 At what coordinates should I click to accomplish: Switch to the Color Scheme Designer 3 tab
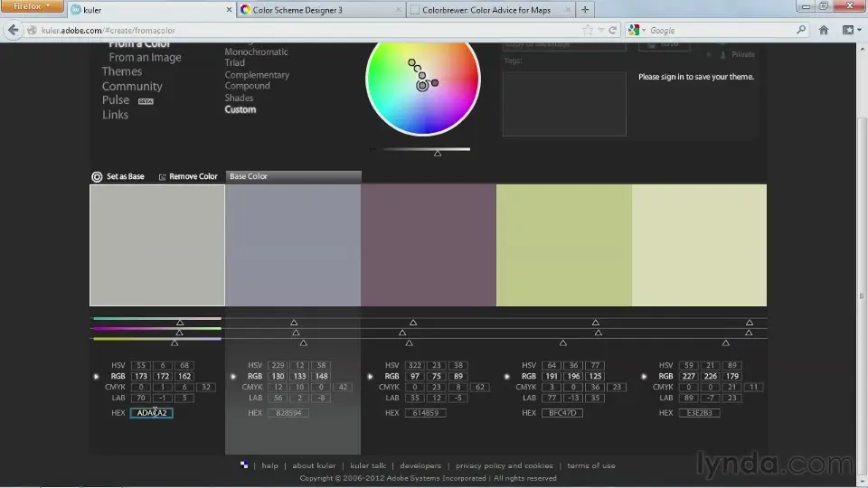pos(320,10)
